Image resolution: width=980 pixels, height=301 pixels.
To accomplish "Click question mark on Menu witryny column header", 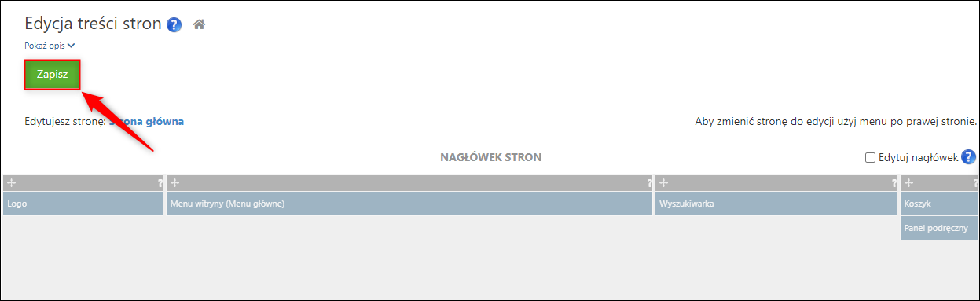I will [x=649, y=183].
